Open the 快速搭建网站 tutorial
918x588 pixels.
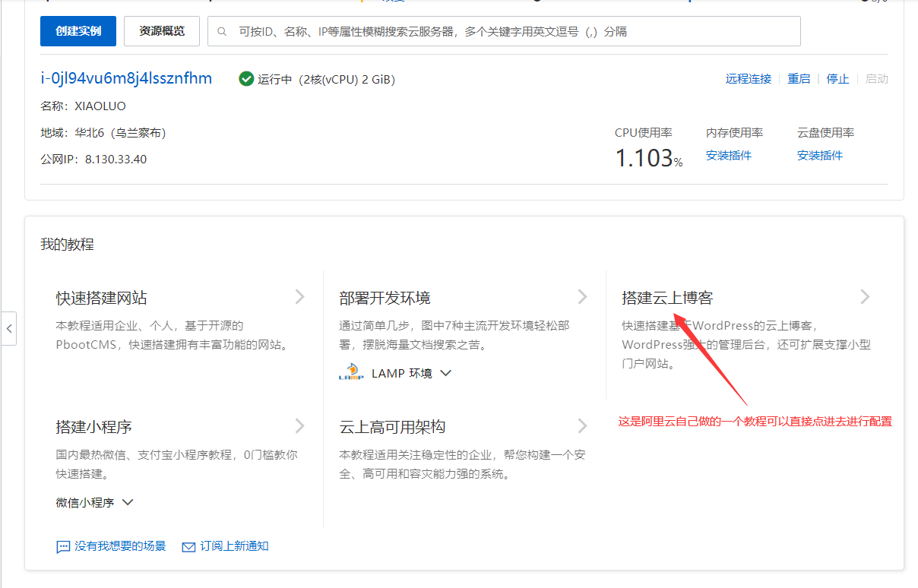[x=102, y=298]
